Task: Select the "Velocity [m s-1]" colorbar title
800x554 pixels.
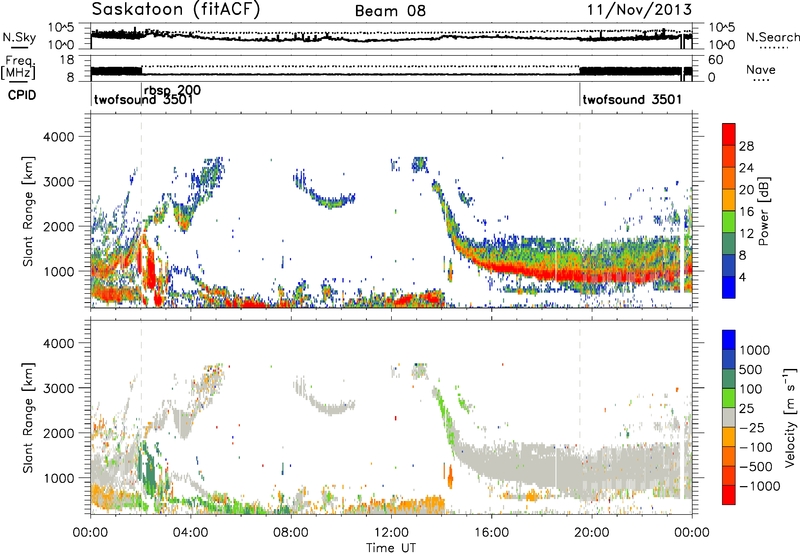Action: [x=790, y=417]
